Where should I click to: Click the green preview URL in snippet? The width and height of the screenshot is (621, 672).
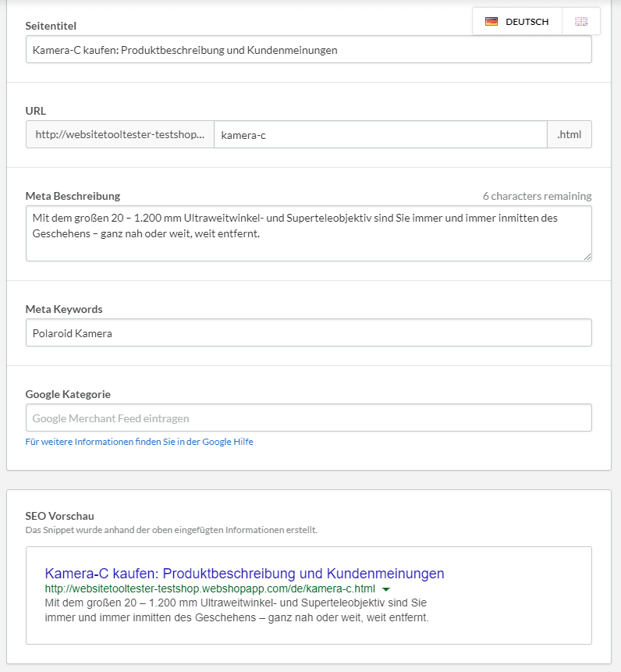tap(210, 588)
